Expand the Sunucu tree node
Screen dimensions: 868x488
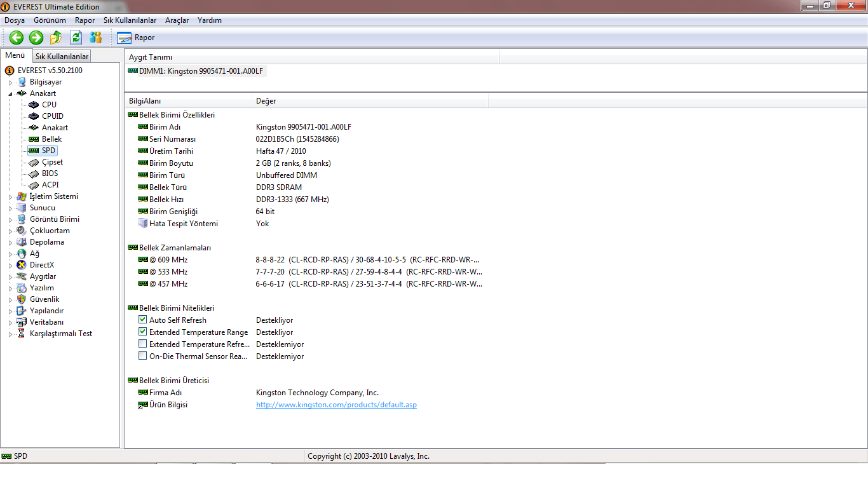click(x=10, y=208)
